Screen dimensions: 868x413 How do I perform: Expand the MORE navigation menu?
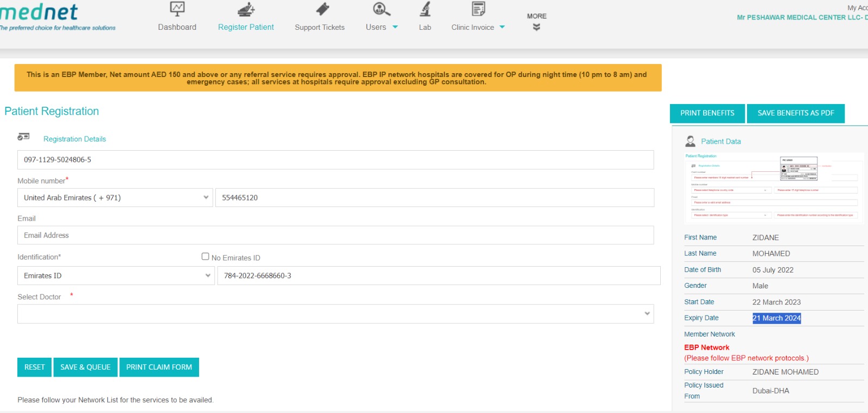(x=537, y=22)
